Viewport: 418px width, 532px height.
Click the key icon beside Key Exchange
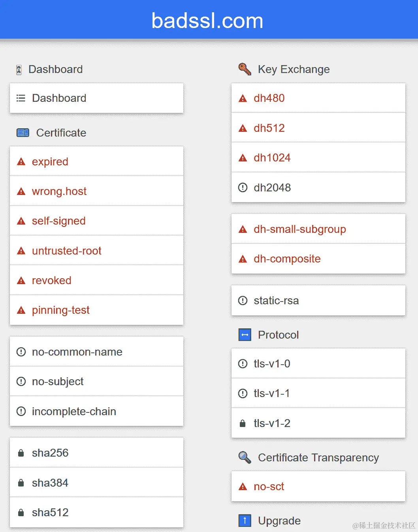click(245, 69)
